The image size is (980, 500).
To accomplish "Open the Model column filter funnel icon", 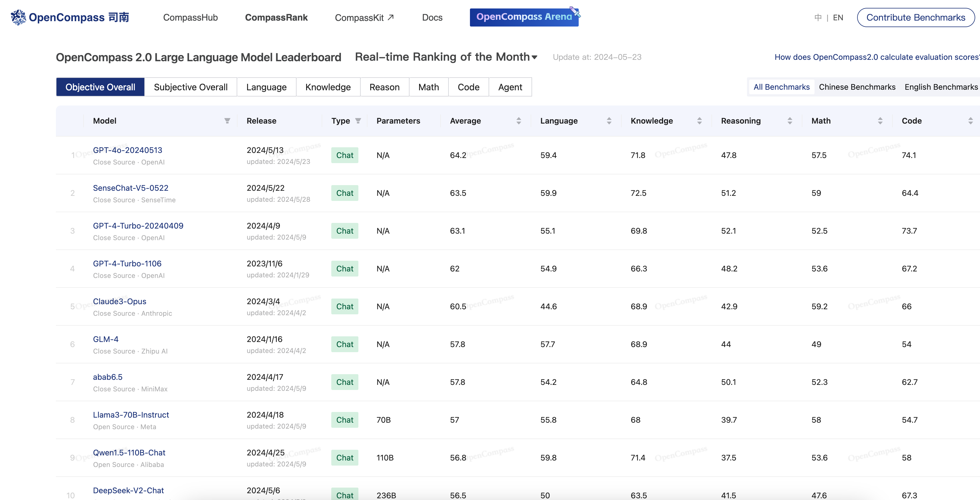I will click(227, 120).
